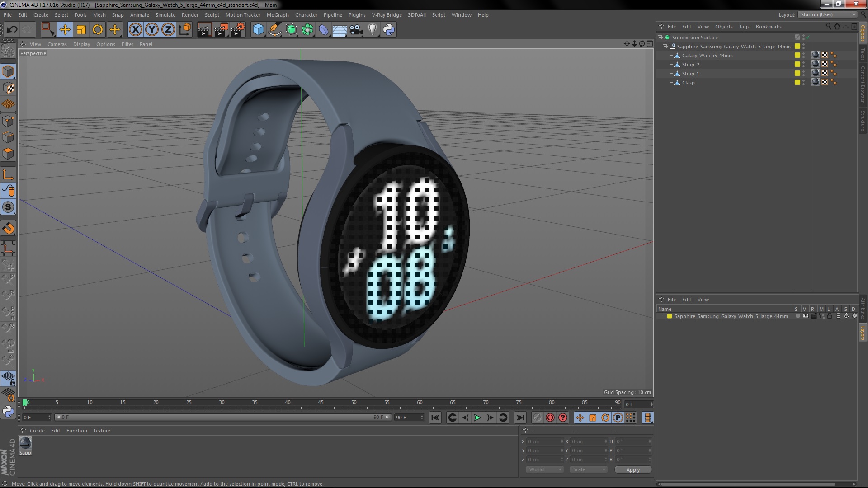Viewport: 868px width, 488px height.
Task: Open the Layout Startup dropdown
Action: pyautogui.click(x=828, y=14)
